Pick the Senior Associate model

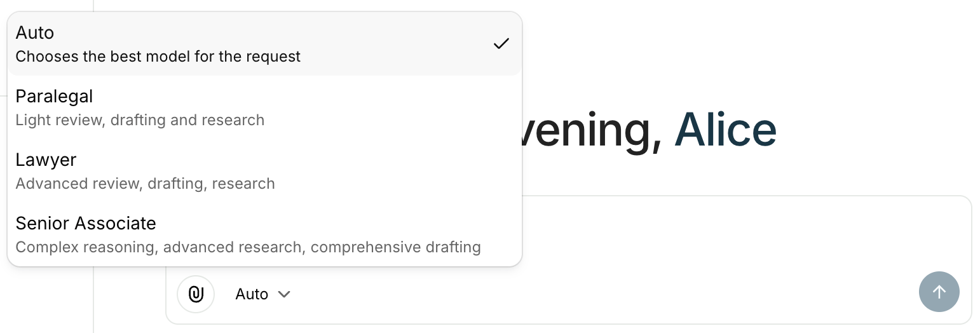pos(86,224)
